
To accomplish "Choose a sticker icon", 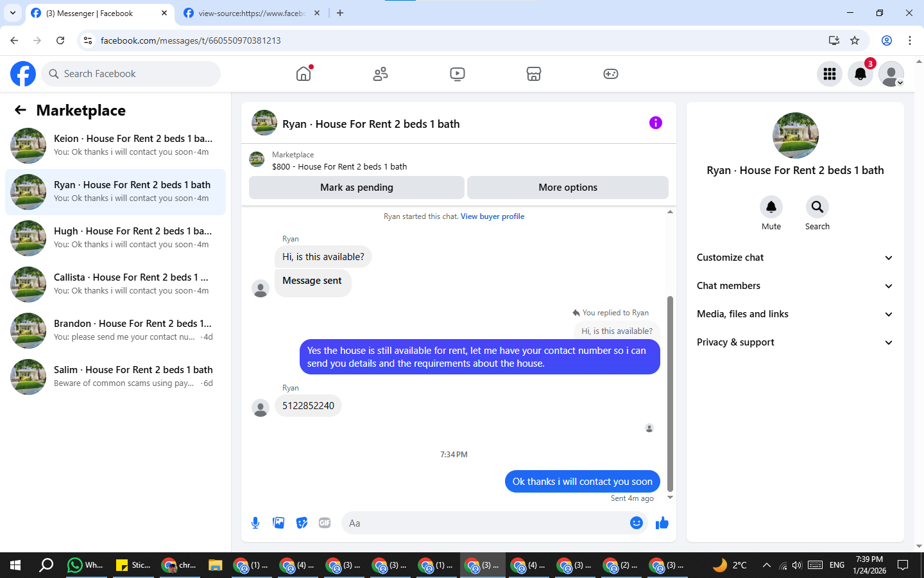I will [302, 523].
